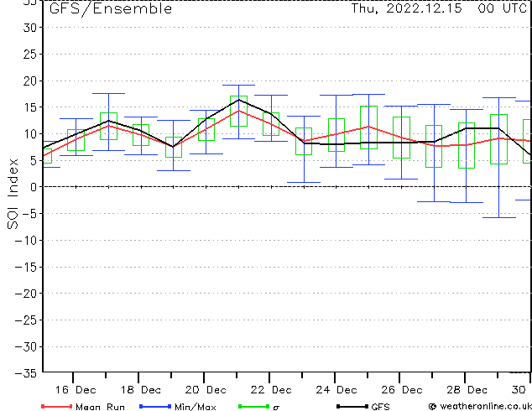Screen dimensions: 532x411
Task: Click the y-axis value '25'
Action: click(x=30, y=54)
